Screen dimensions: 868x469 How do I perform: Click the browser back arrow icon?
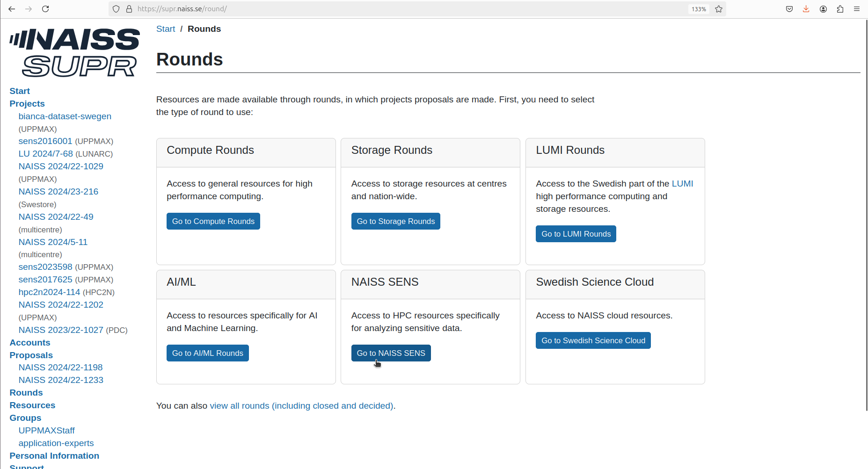pos(12,9)
